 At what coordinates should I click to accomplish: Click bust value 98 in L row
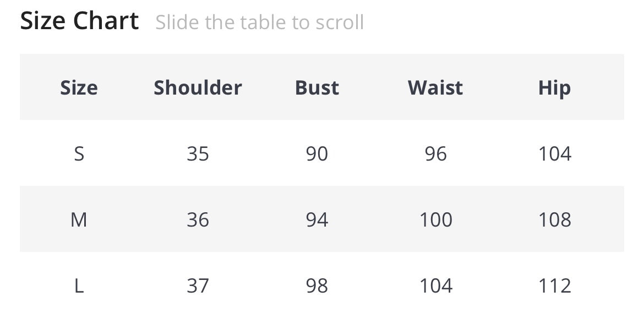tap(317, 285)
